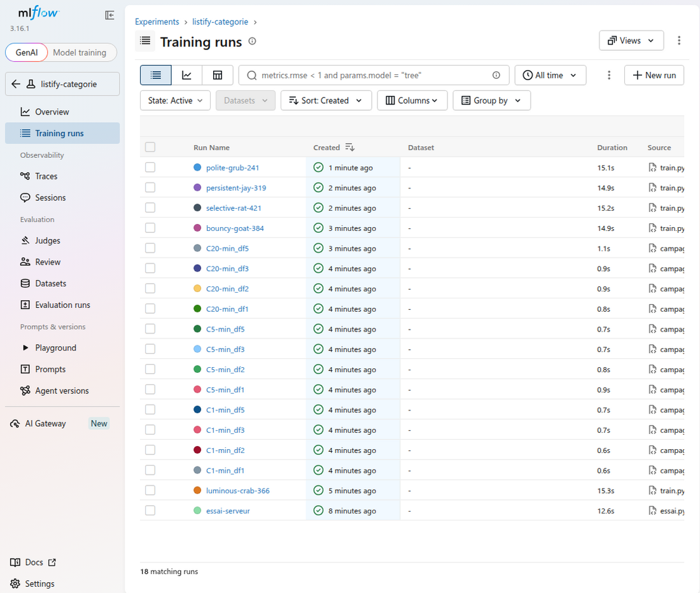
Task: Click the search filter help info icon
Action: (x=496, y=75)
